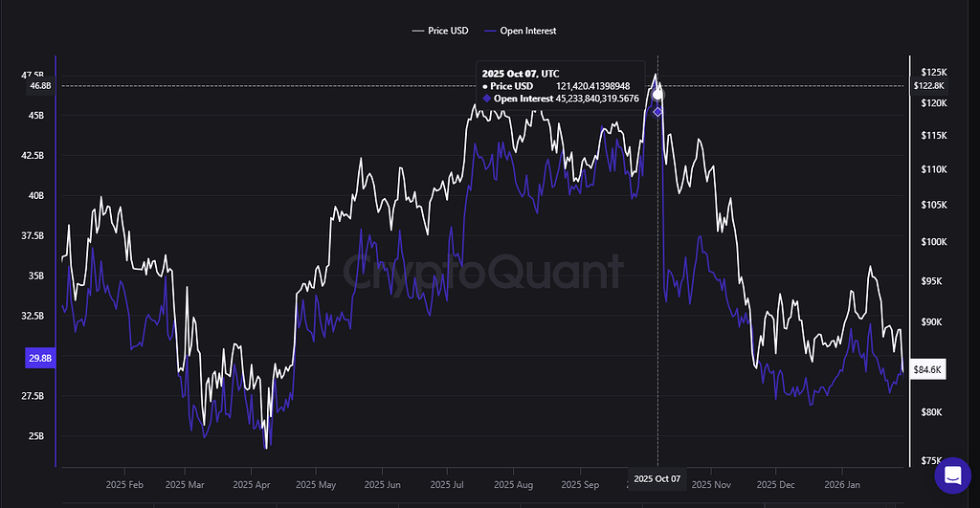Screen dimensions: 980x508
Task: Toggle the Open Interest legend series
Action: click(522, 31)
